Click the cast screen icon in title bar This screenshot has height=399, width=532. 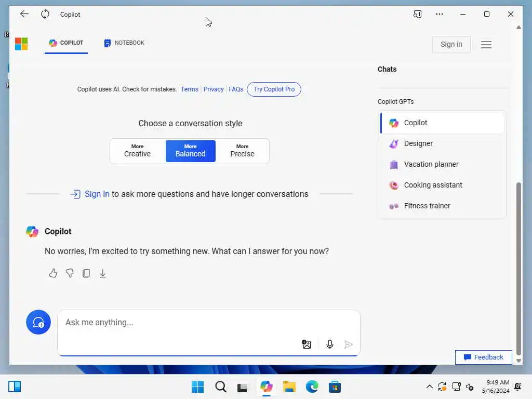tap(417, 14)
